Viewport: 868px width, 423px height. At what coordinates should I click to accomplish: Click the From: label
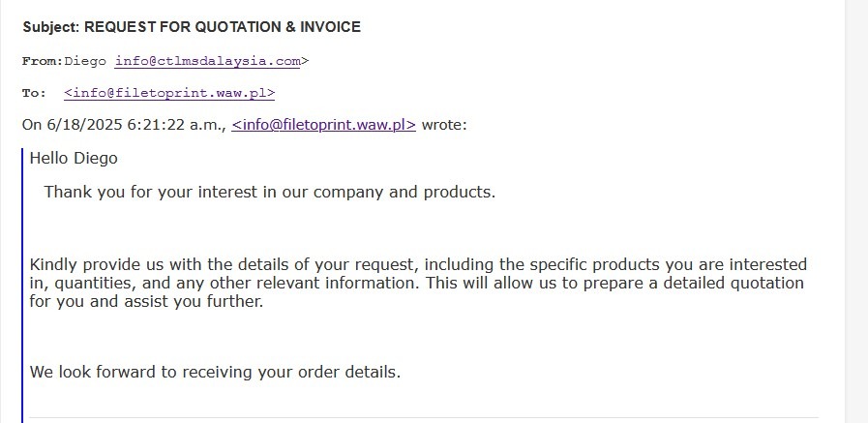(43, 61)
